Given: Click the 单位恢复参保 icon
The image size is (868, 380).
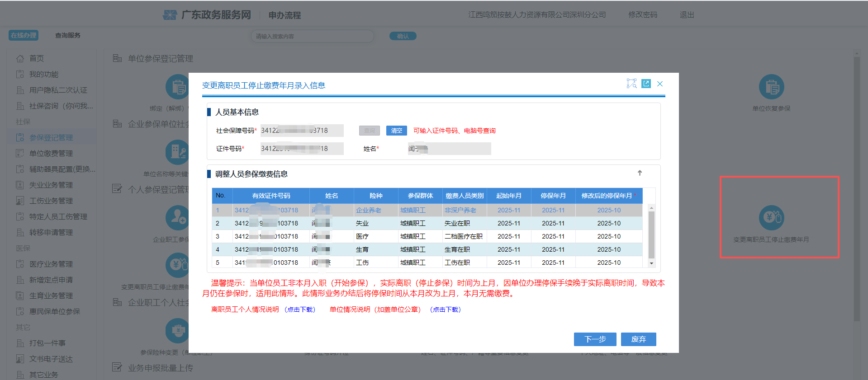Looking at the screenshot, I should (x=771, y=87).
